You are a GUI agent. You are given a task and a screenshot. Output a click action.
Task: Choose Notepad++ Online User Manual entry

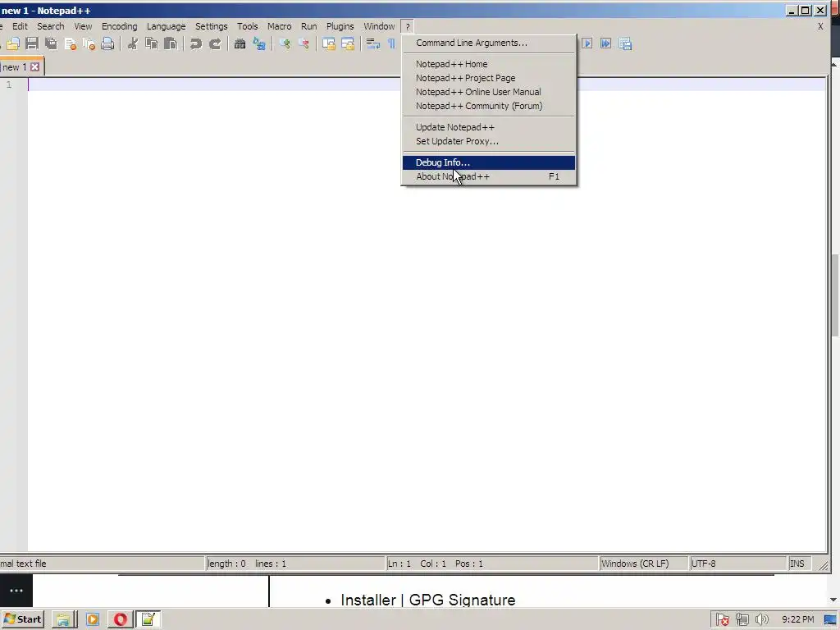[489, 92]
